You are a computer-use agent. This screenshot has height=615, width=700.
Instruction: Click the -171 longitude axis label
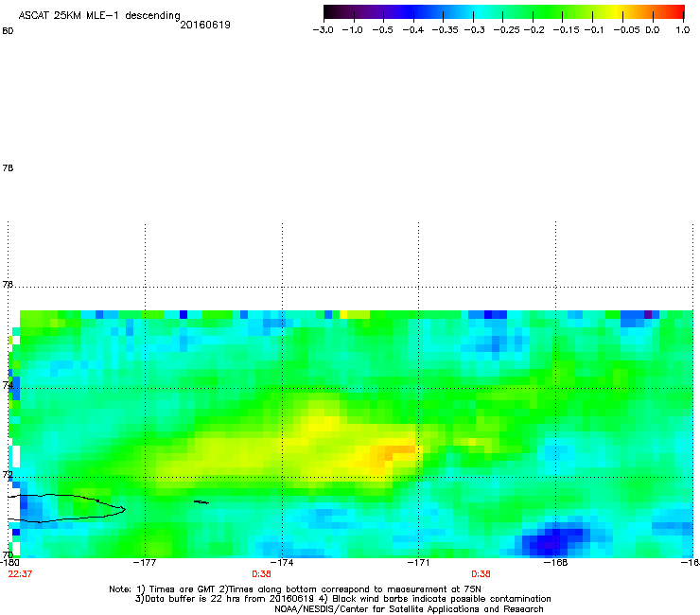click(418, 563)
